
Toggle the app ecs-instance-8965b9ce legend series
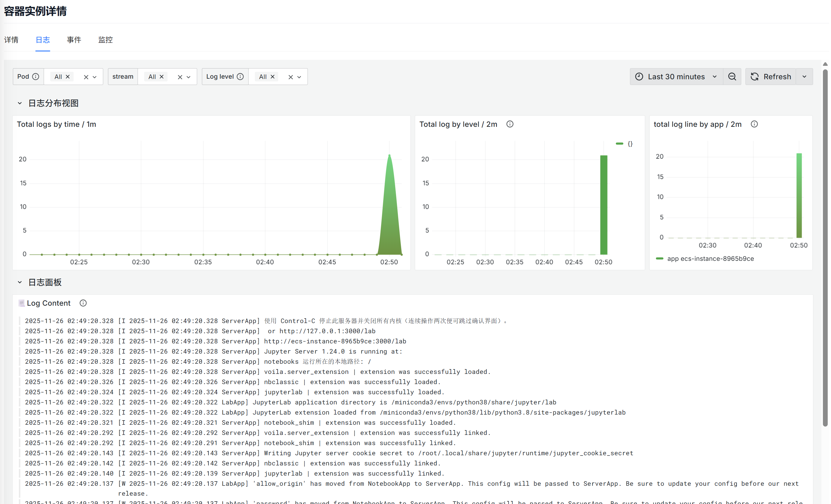(710, 258)
